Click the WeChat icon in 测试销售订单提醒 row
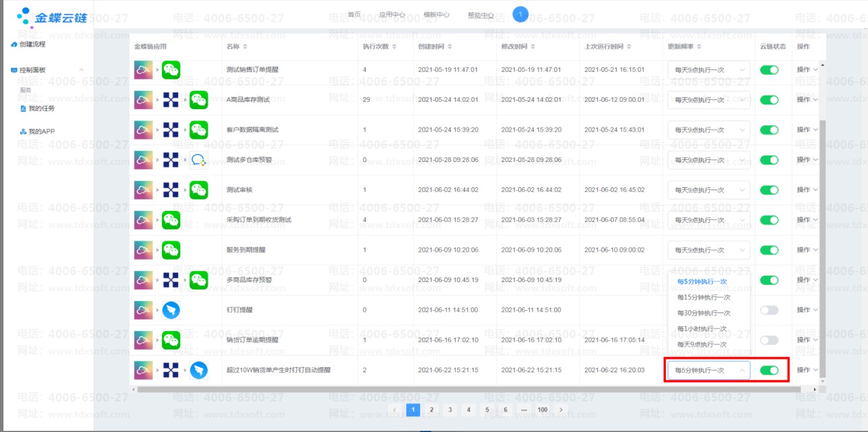Image resolution: width=868 pixels, height=432 pixels. coord(170,70)
